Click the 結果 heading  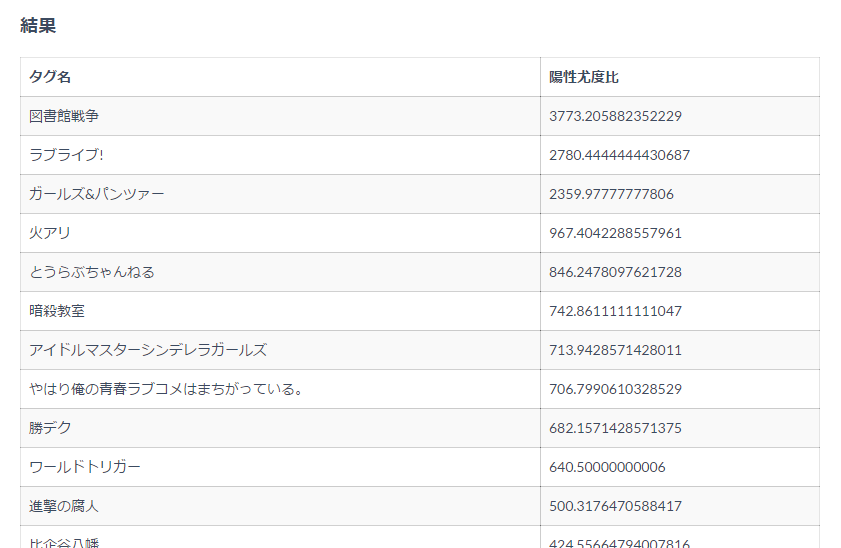point(38,25)
